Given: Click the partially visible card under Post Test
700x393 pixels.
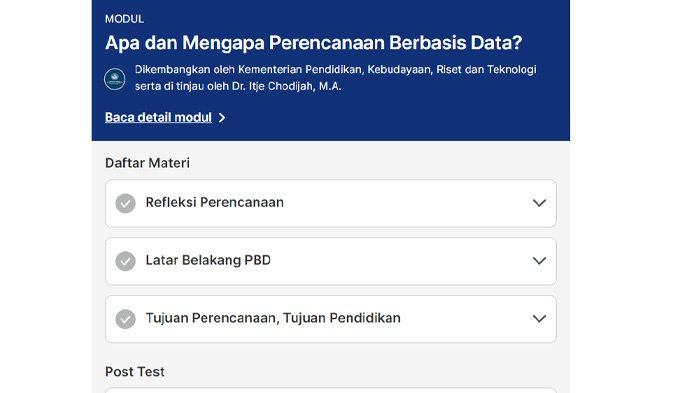Looking at the screenshot, I should click(331, 391).
